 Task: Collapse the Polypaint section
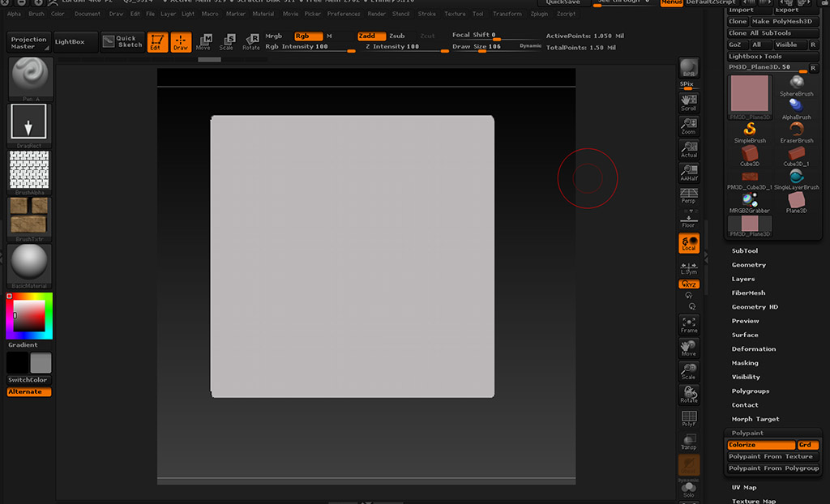[747, 434]
